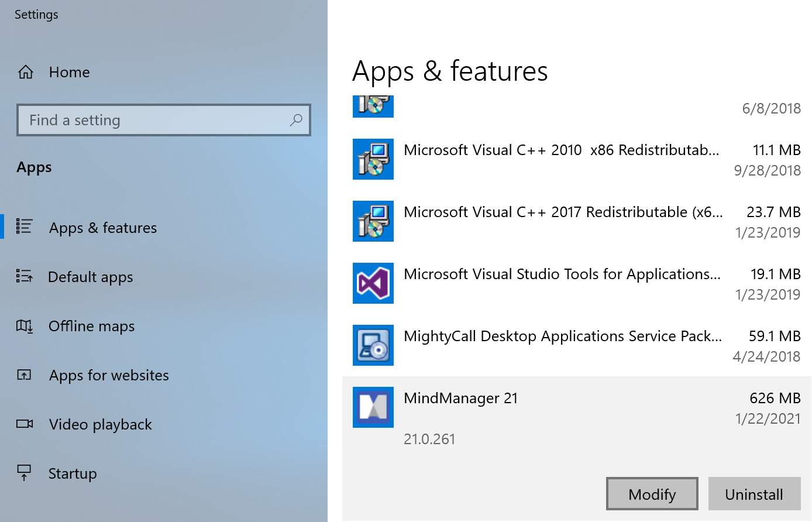Click the 4/24/2018 install date

tap(767, 356)
